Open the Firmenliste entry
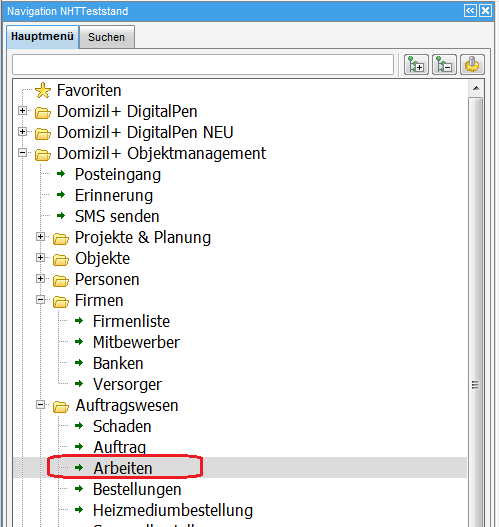 pos(131,321)
